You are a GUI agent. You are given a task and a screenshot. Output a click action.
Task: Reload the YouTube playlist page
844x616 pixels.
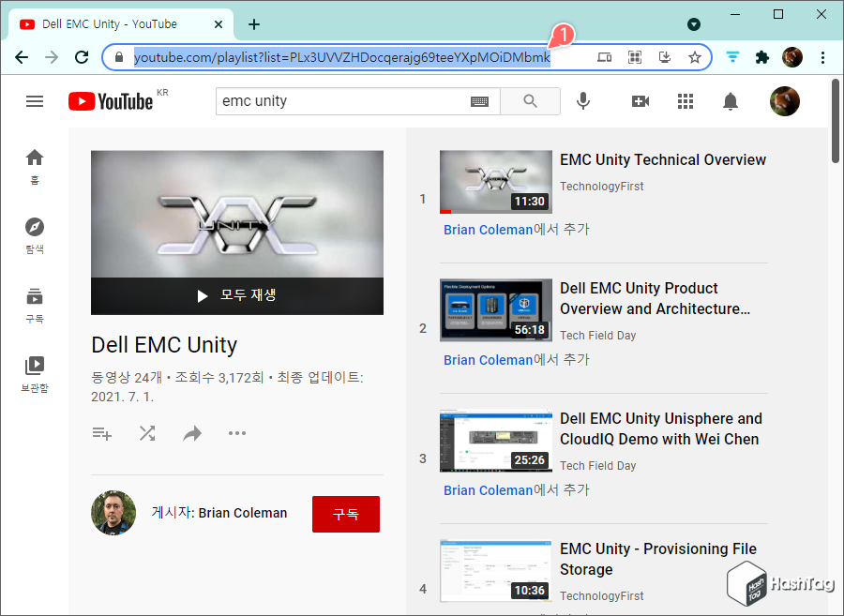[82, 57]
